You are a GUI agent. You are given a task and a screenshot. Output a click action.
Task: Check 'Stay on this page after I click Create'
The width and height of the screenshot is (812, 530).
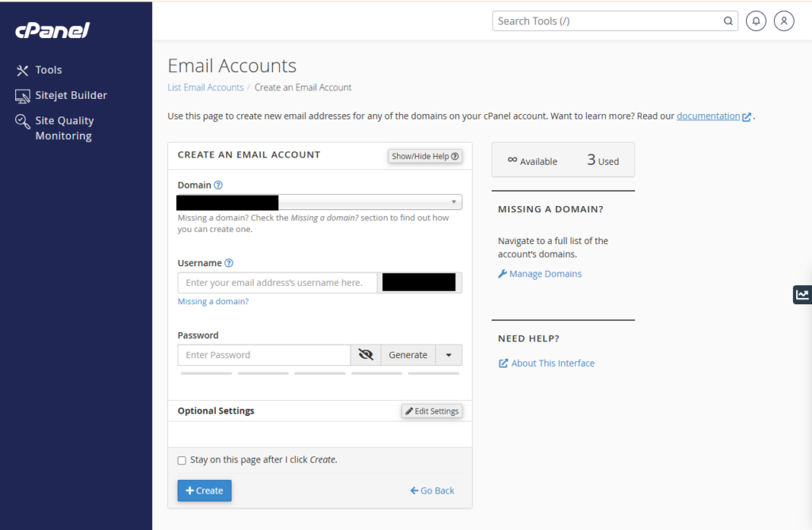pos(182,460)
